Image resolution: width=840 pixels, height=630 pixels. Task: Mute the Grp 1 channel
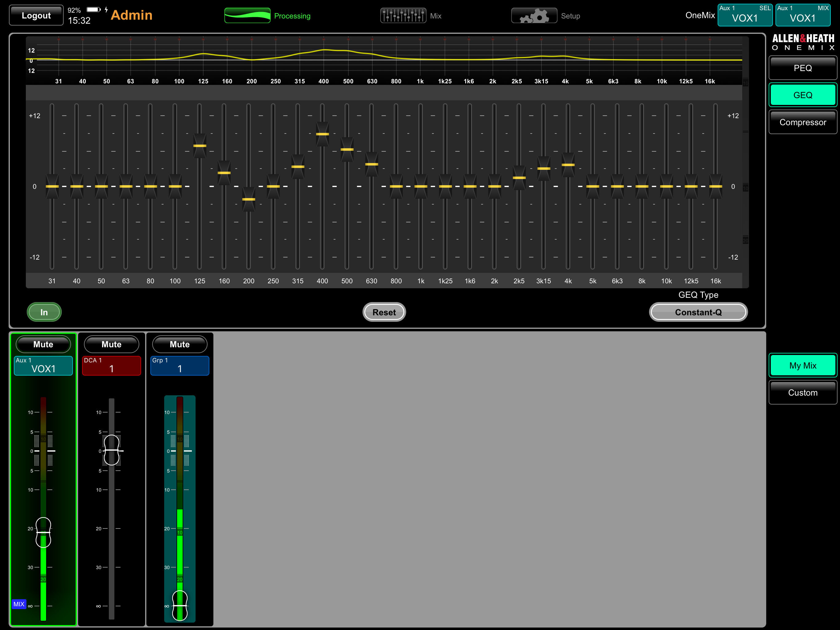point(180,344)
